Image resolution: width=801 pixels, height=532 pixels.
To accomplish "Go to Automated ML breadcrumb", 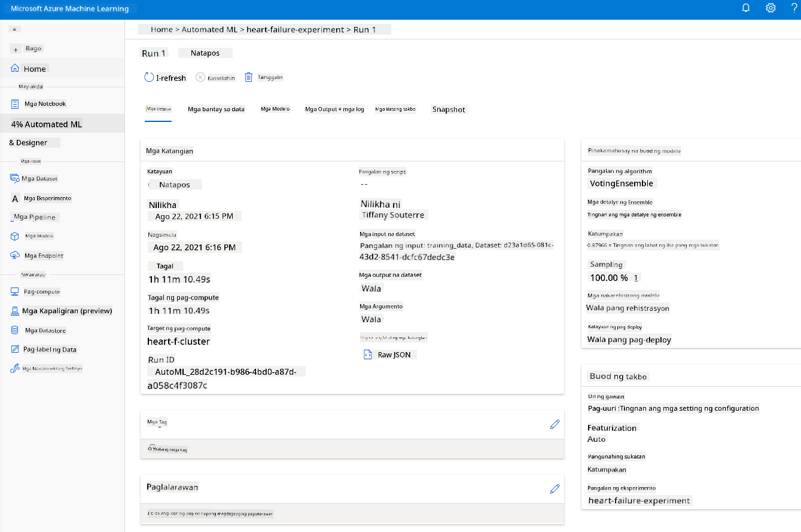I will pyautogui.click(x=209, y=29).
